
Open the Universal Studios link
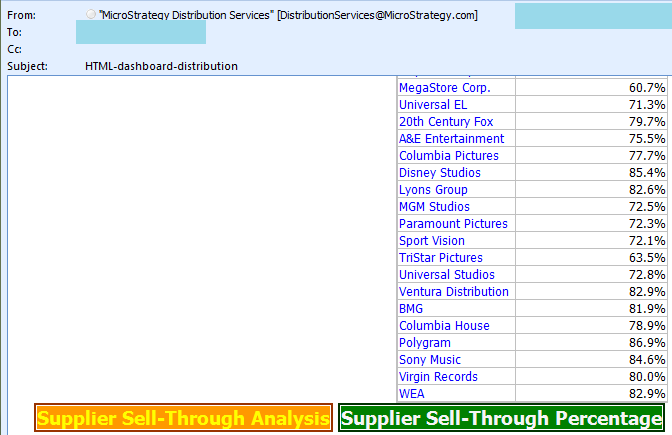click(447, 275)
